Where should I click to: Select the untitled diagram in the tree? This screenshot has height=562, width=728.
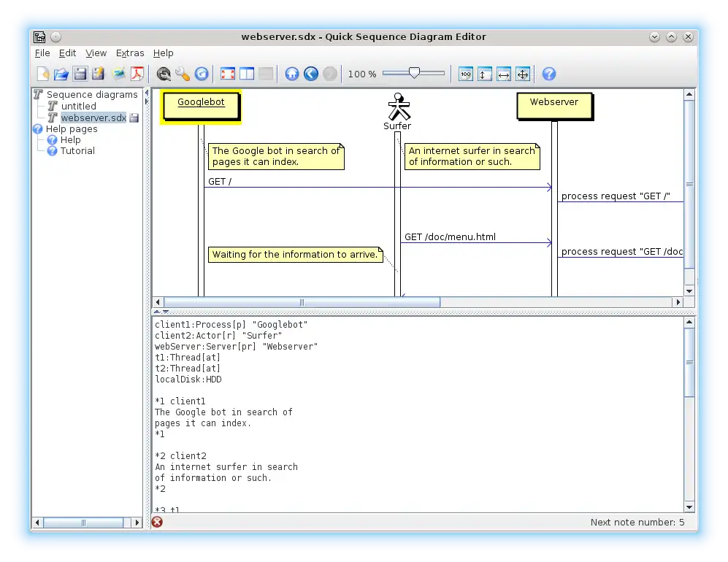tap(78, 107)
